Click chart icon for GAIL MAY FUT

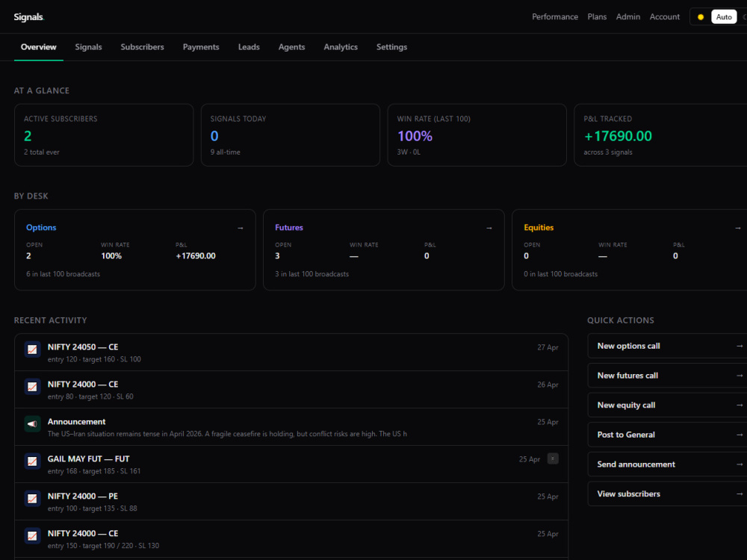[x=32, y=461]
